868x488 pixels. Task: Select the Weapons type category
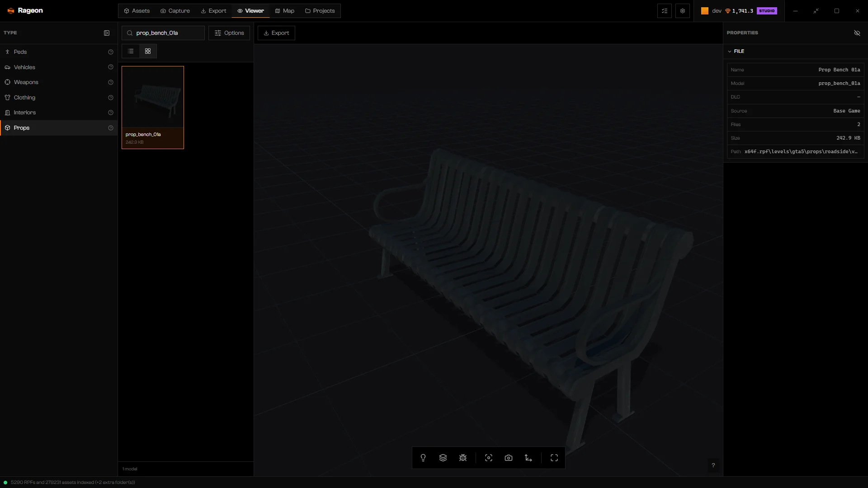pyautogui.click(x=59, y=82)
